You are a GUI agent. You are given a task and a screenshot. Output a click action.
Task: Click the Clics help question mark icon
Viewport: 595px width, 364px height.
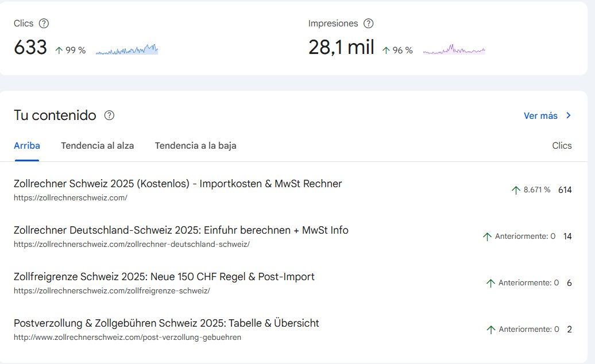(44, 24)
